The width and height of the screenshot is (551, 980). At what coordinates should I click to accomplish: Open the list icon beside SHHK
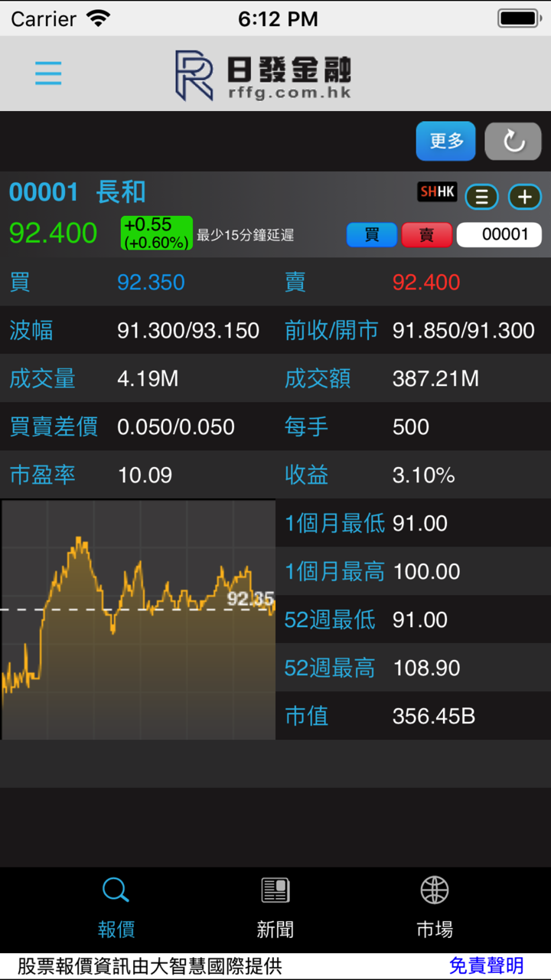[x=481, y=197]
